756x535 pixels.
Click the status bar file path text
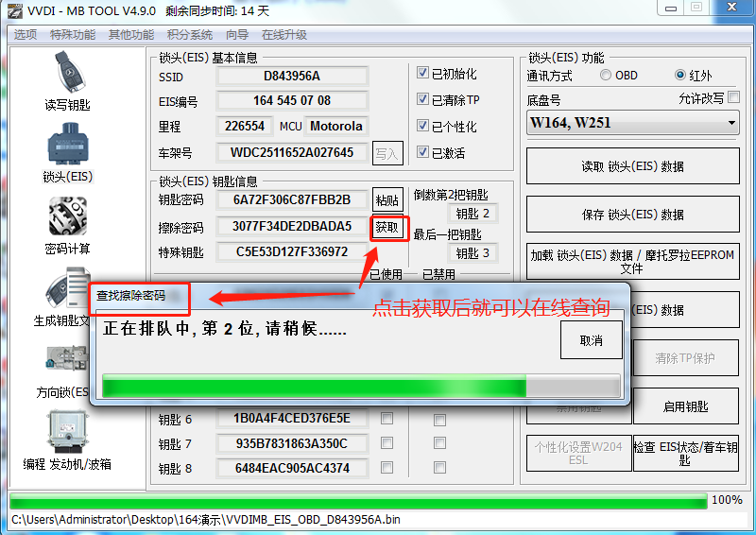click(x=206, y=520)
